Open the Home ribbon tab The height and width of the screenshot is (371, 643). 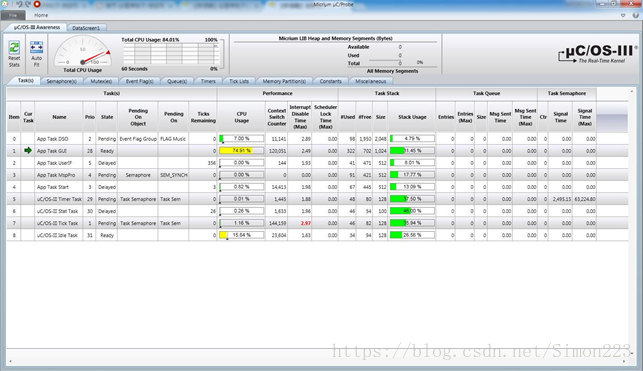click(x=41, y=15)
